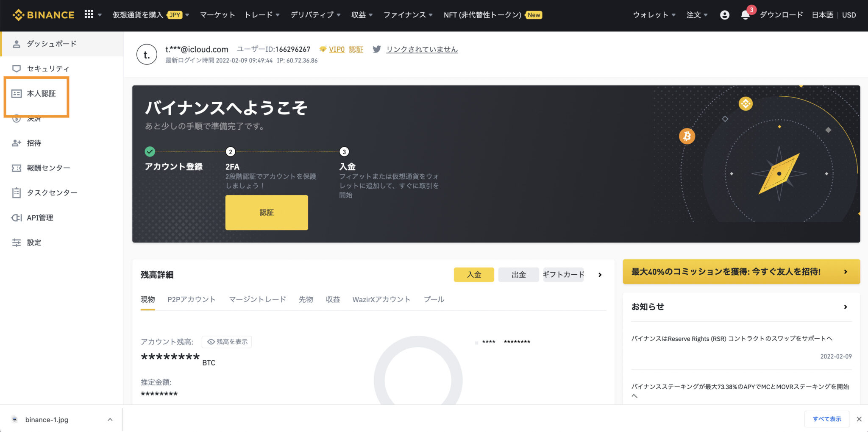Screen dimensions: 868x432
Task: Change language via 日本語
Action: click(822, 15)
